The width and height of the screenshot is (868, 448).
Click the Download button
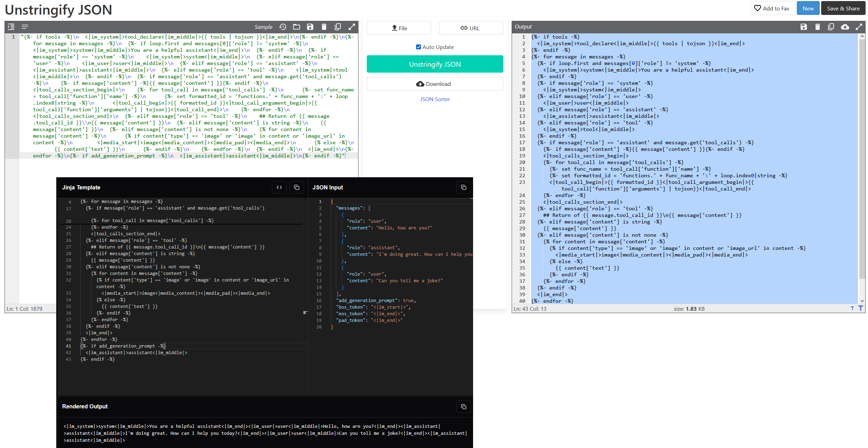pos(435,84)
